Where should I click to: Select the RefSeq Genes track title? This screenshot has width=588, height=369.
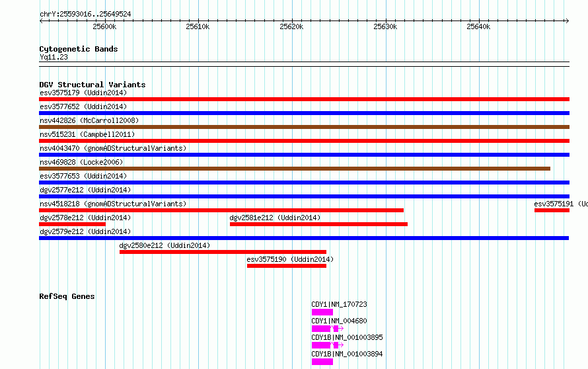(67, 296)
